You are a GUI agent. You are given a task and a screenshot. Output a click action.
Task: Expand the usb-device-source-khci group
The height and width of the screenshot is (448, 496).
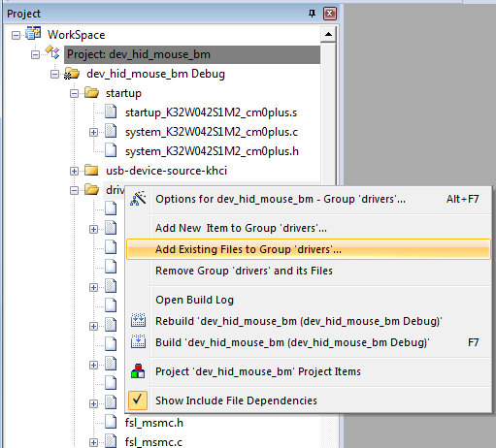point(74,171)
